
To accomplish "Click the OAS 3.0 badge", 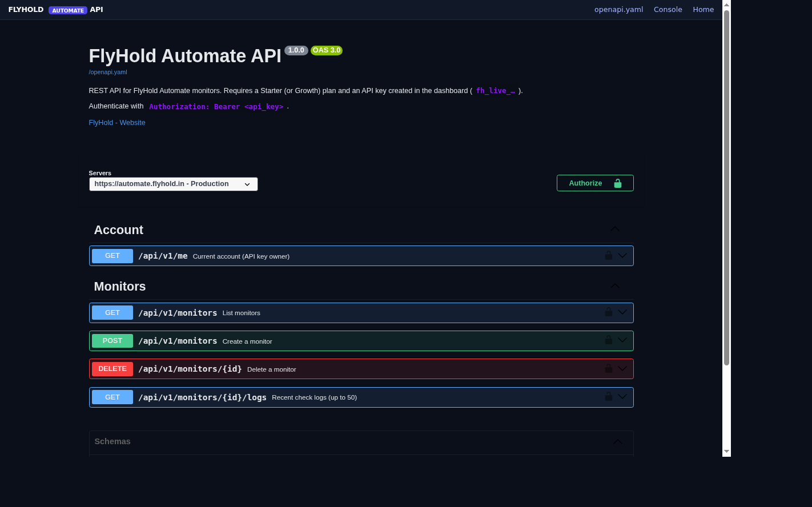I will point(327,50).
